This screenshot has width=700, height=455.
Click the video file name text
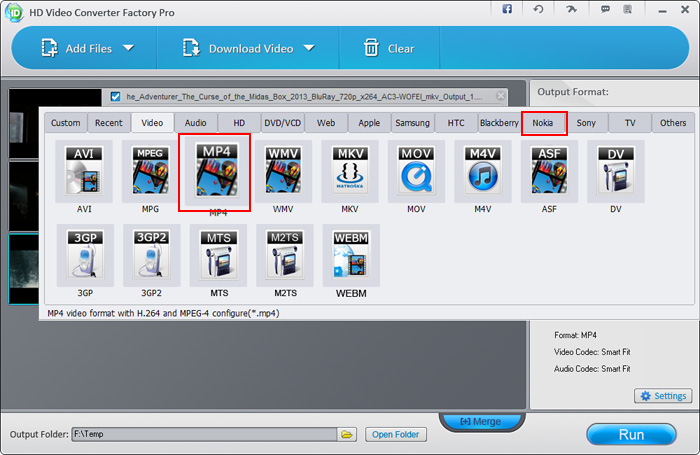click(304, 96)
